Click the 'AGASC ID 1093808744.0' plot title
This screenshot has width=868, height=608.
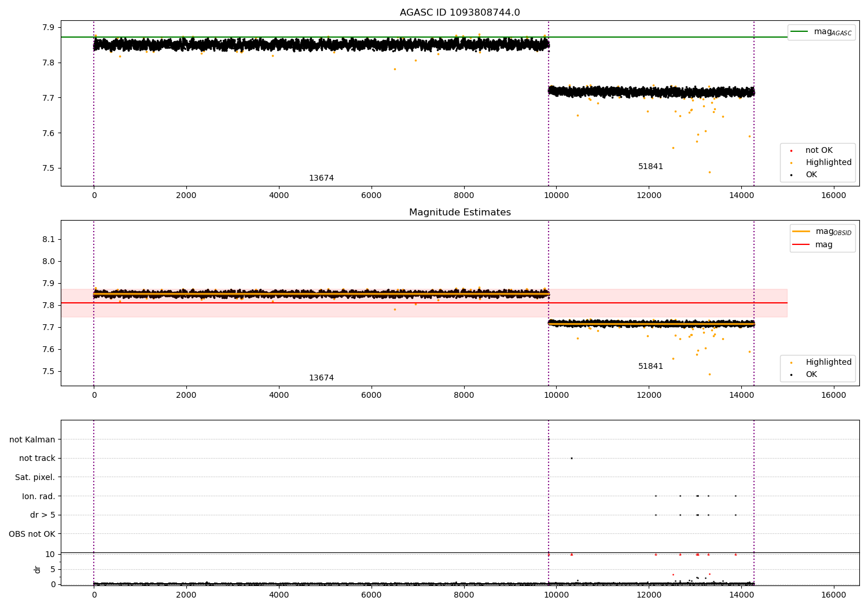[x=459, y=13]
